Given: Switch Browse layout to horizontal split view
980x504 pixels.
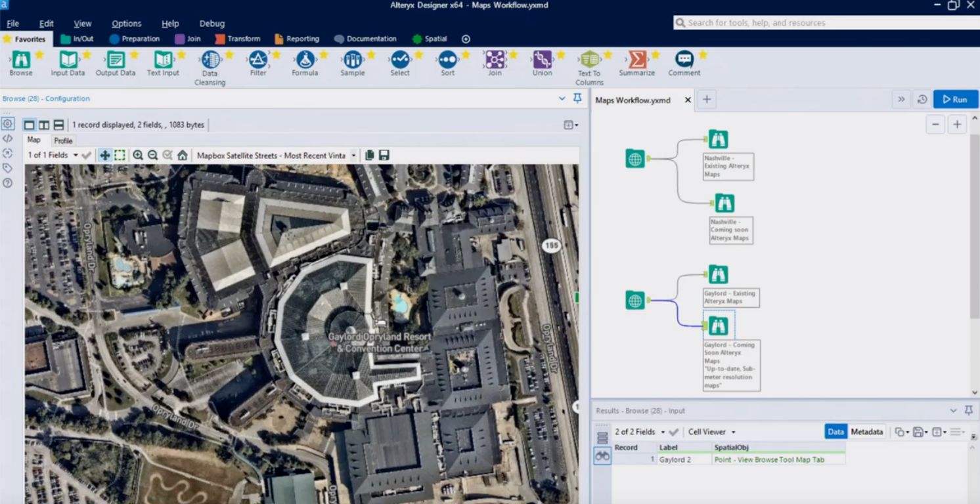Looking at the screenshot, I should point(58,124).
